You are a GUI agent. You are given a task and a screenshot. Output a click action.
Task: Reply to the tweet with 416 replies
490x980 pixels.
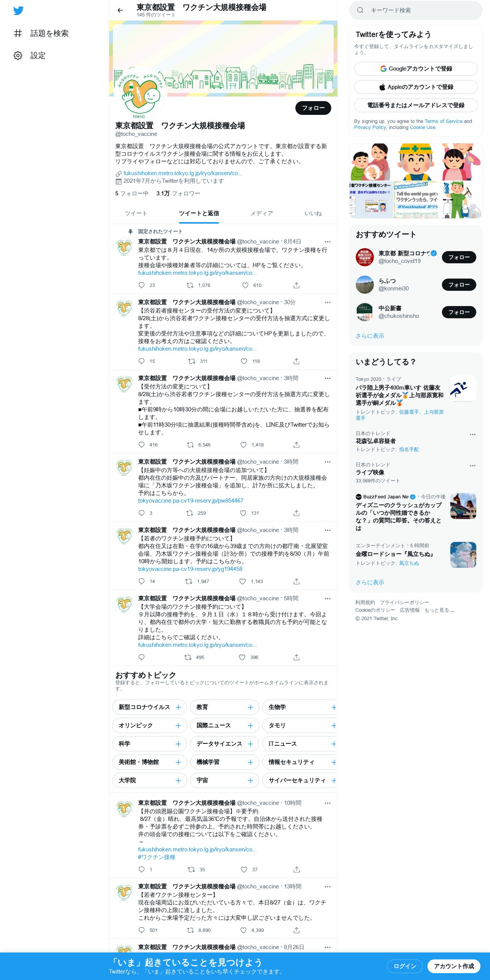(x=142, y=445)
